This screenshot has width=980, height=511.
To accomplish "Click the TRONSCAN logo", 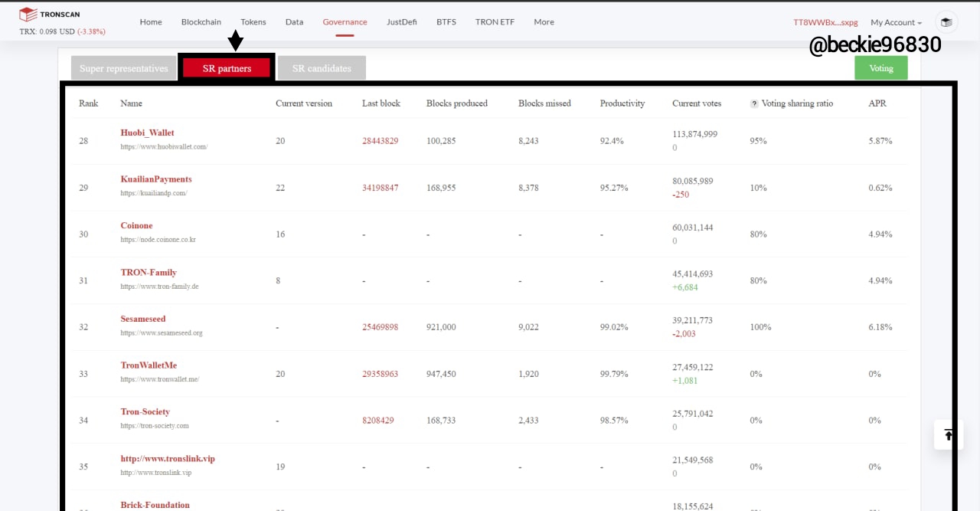I will [49, 14].
